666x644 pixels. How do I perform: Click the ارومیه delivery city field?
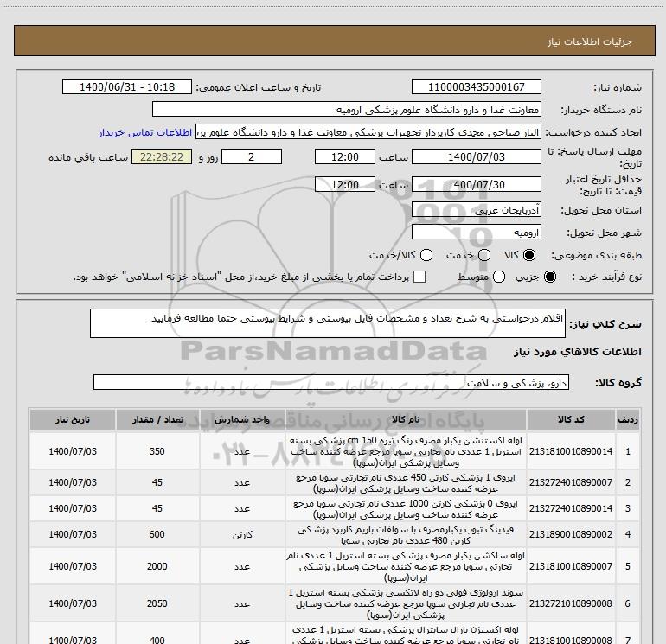point(476,233)
